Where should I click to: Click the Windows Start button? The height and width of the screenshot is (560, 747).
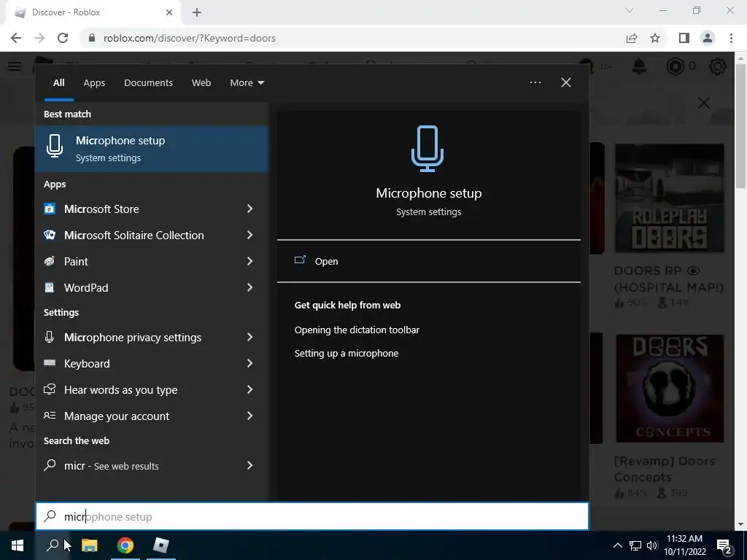tap(18, 545)
